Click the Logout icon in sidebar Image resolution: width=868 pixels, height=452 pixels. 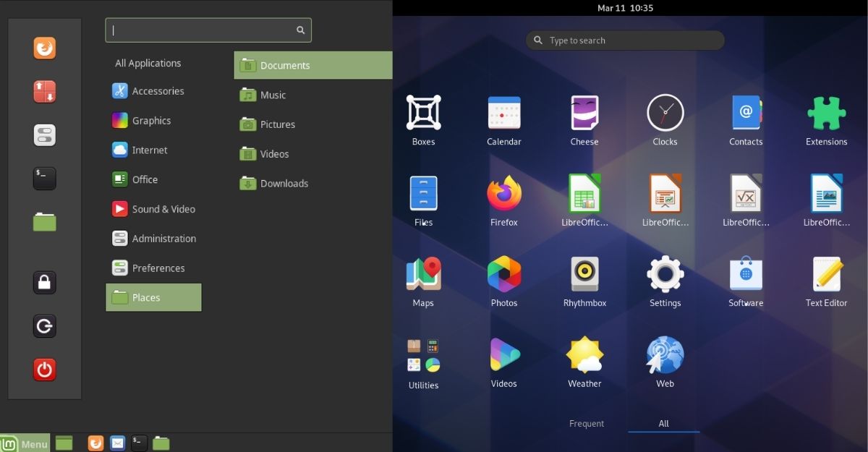45,326
